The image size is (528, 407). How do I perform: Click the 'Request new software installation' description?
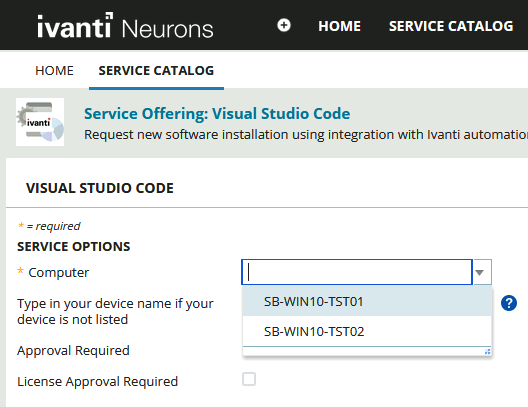(x=306, y=134)
